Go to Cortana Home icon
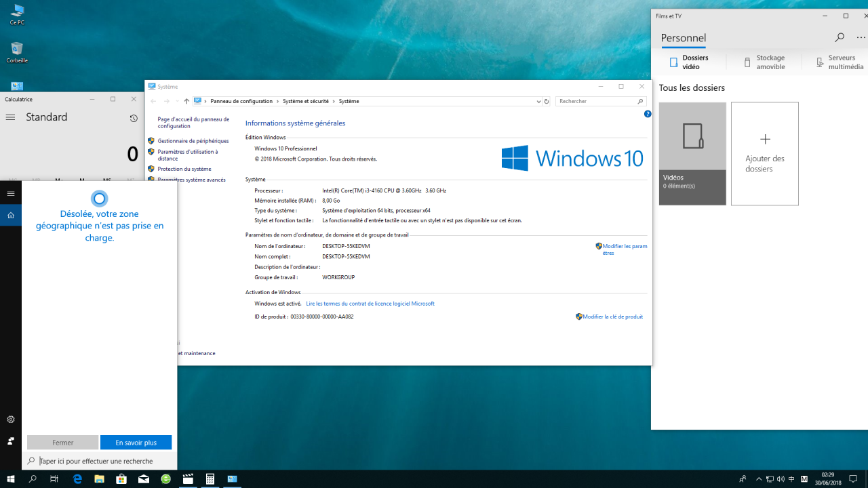 click(11, 216)
